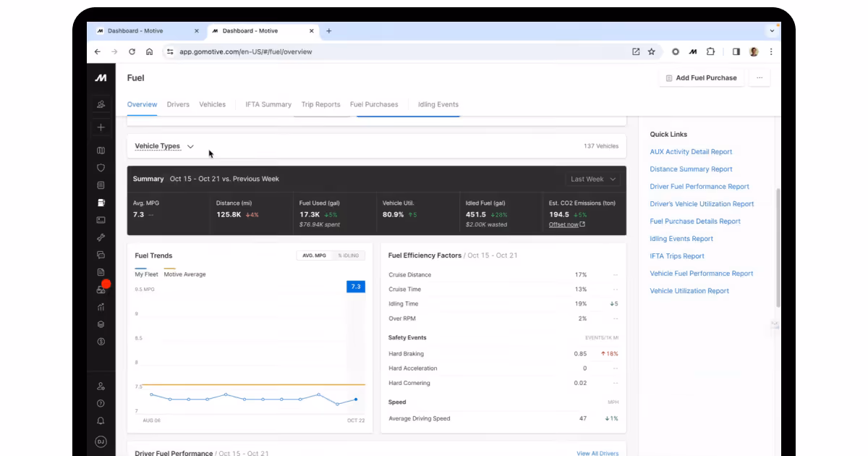
Task: Open the logs list icon in the sidebar
Action: click(x=101, y=185)
